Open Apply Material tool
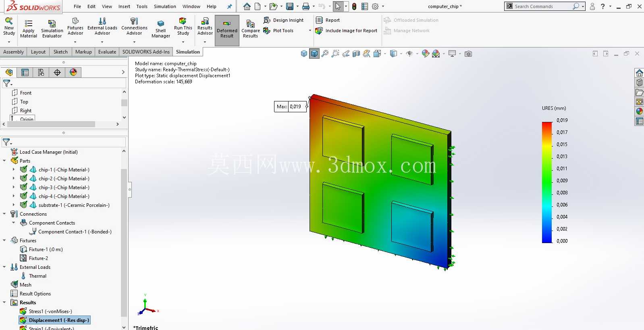 (28, 29)
